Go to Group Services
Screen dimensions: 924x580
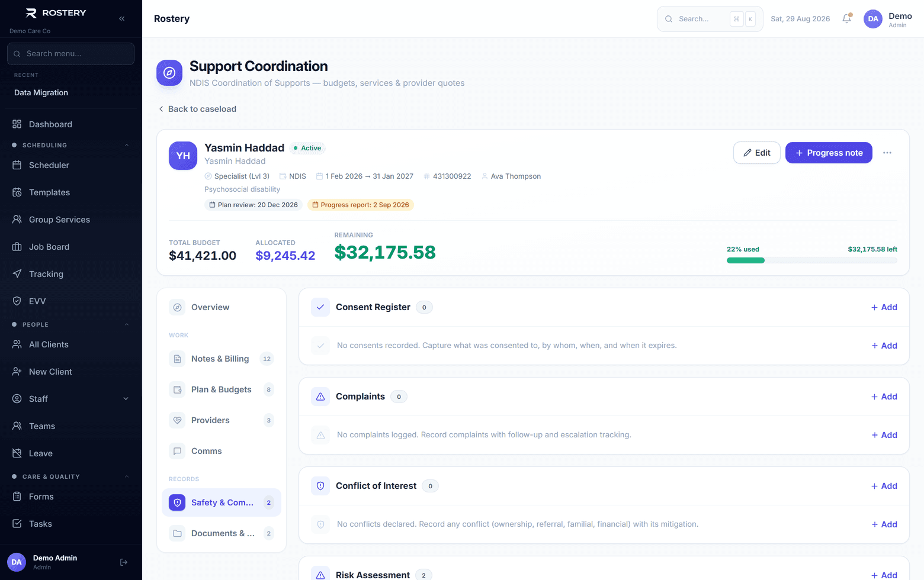[71, 220]
